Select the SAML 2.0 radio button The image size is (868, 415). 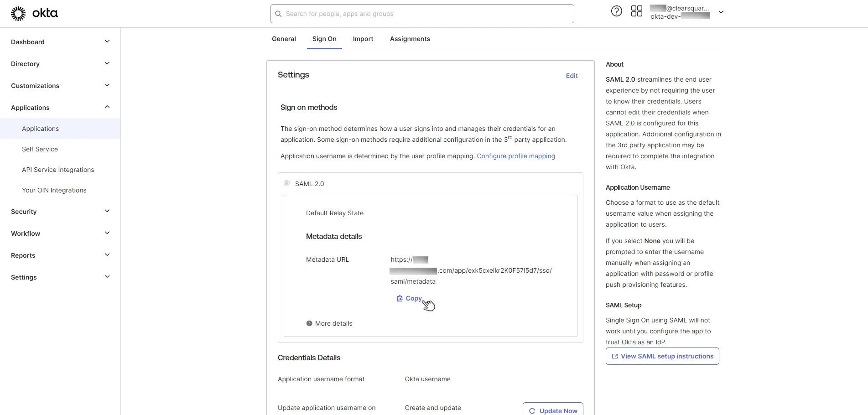(x=286, y=183)
